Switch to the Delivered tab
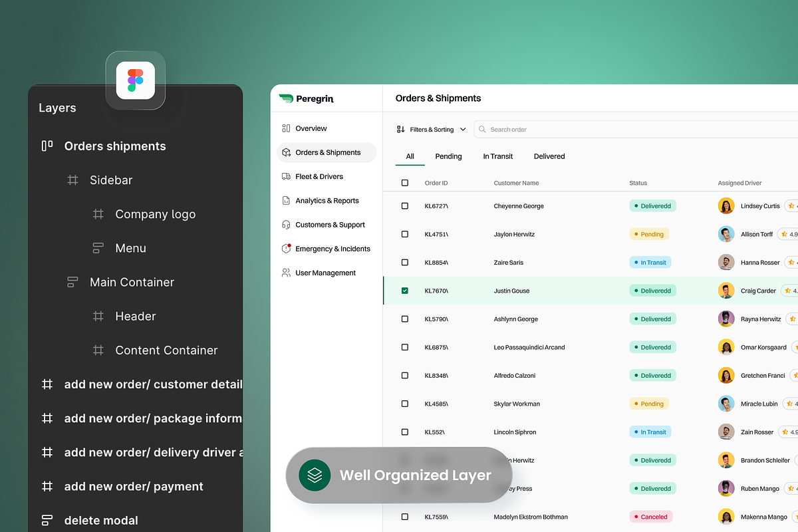798x532 pixels. click(549, 156)
